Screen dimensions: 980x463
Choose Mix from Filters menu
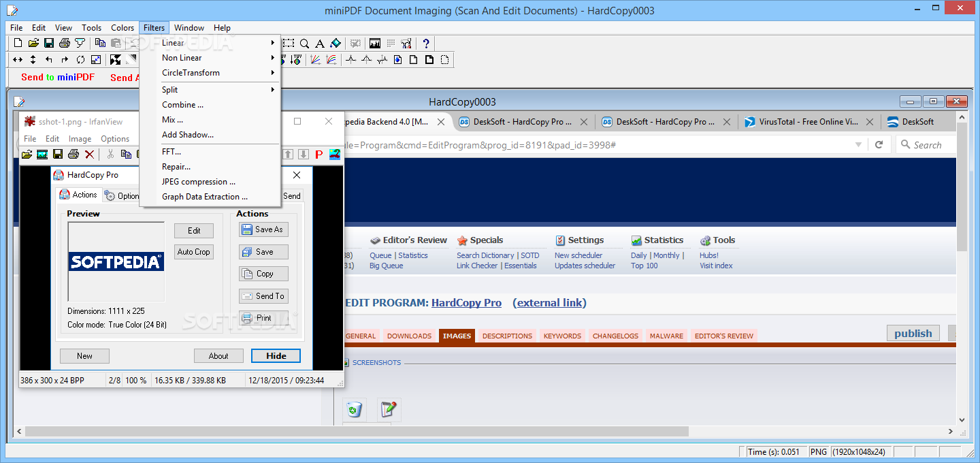[x=210, y=120]
